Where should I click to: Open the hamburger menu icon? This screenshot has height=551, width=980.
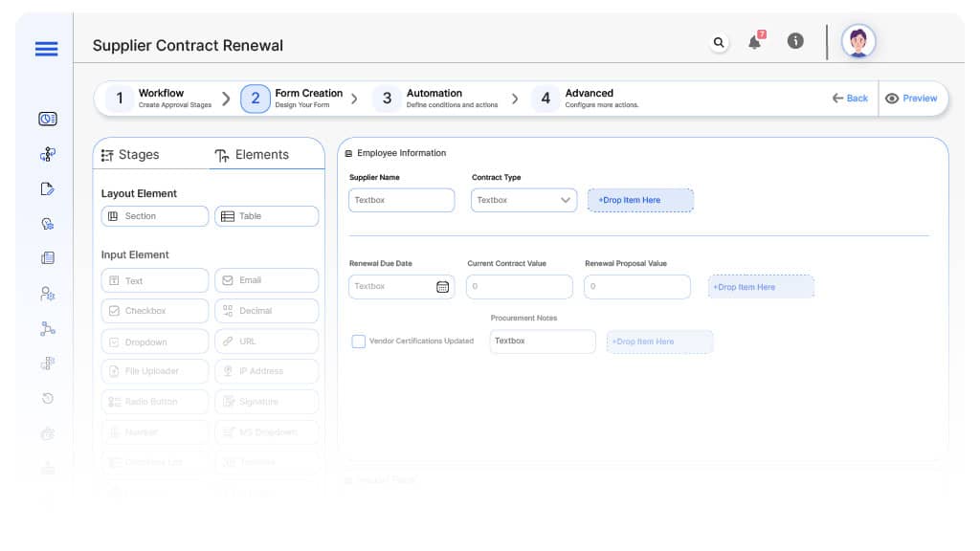click(46, 49)
